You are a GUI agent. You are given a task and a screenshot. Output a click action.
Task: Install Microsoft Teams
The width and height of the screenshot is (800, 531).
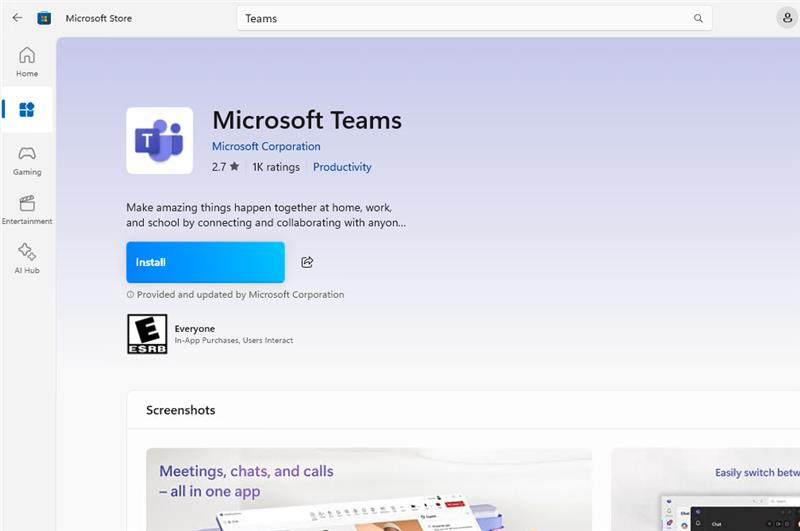(x=206, y=262)
